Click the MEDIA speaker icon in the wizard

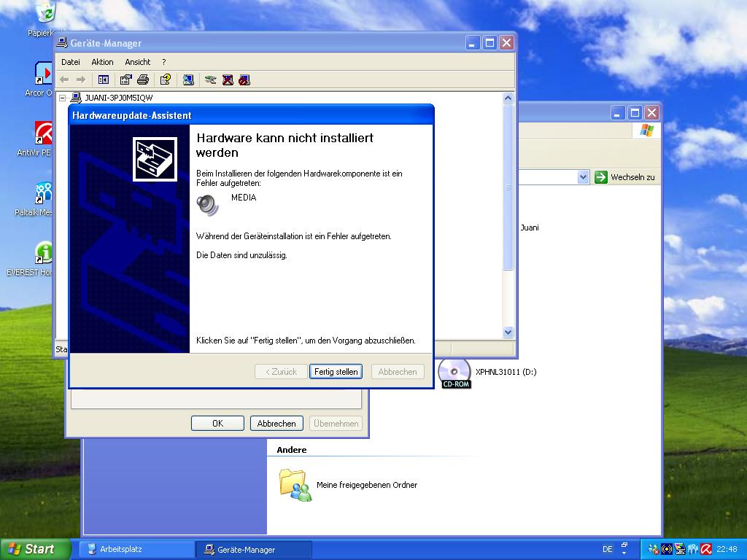click(208, 205)
